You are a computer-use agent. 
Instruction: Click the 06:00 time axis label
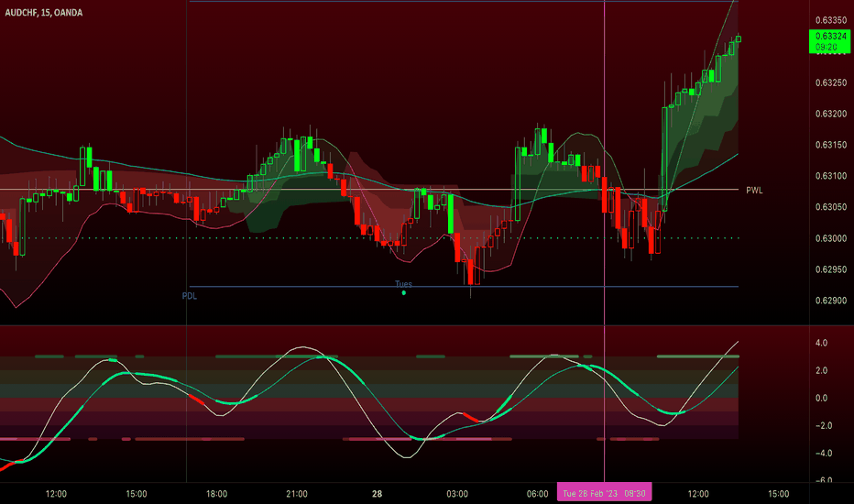tap(538, 494)
